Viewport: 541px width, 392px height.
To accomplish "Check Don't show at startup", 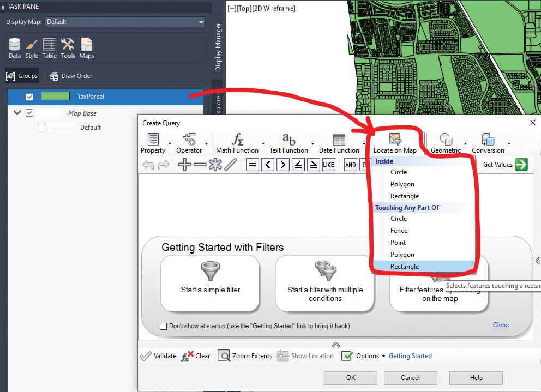I will click(x=164, y=326).
